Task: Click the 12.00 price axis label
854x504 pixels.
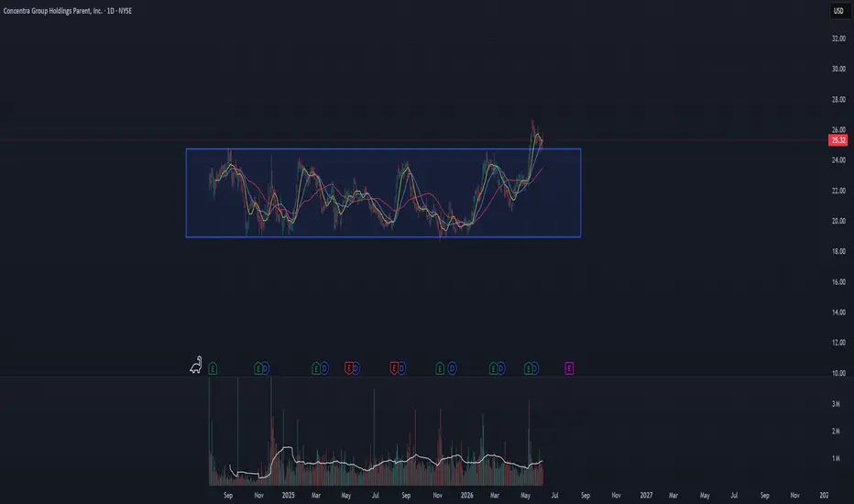Action: [838, 343]
